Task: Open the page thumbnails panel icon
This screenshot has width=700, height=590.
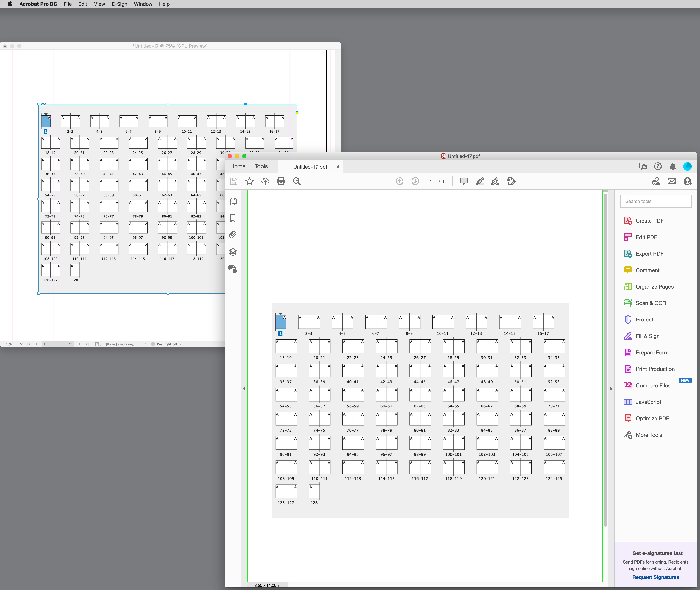Action: pyautogui.click(x=233, y=201)
